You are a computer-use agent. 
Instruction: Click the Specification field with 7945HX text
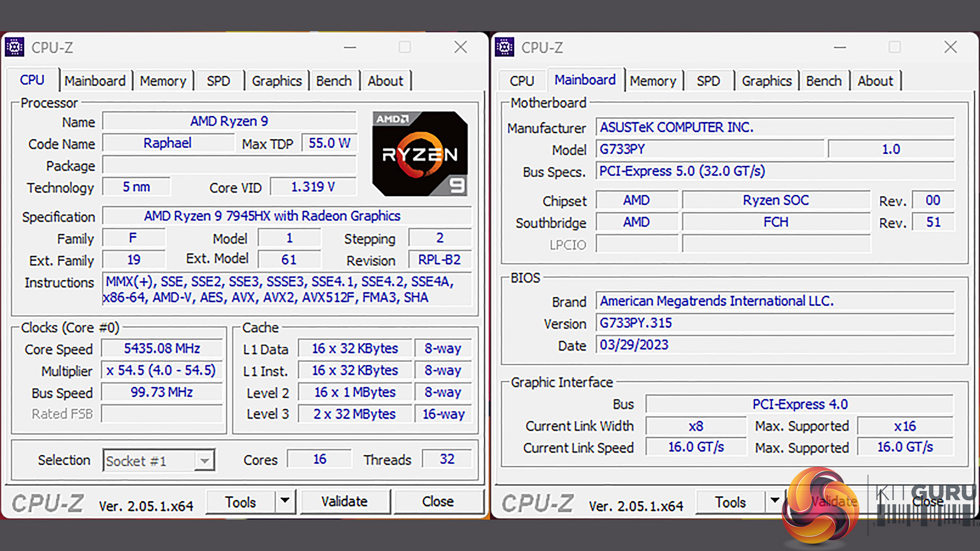tap(287, 216)
